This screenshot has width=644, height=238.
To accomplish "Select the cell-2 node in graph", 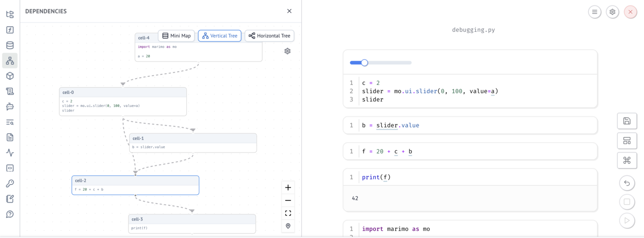I will [x=135, y=185].
